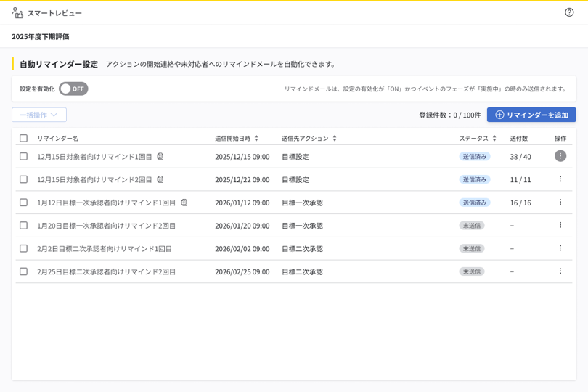Click the リマインダーを追加 button
588x392 pixels.
click(x=531, y=115)
